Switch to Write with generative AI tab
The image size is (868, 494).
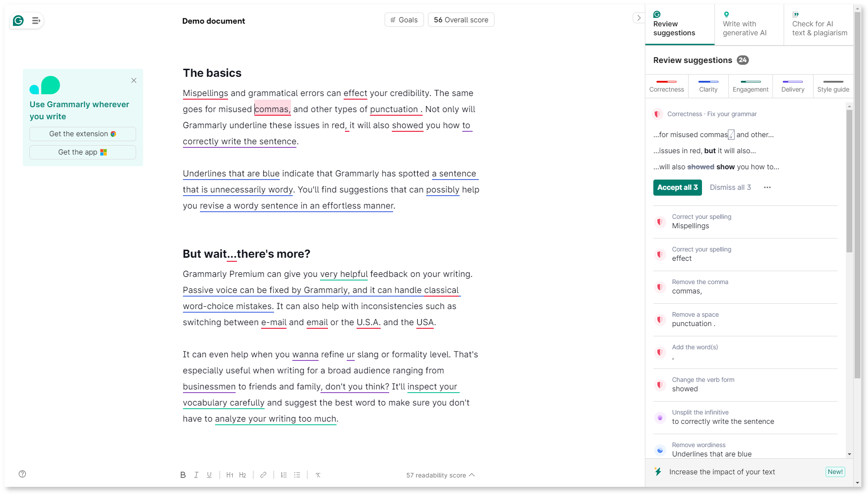click(749, 25)
